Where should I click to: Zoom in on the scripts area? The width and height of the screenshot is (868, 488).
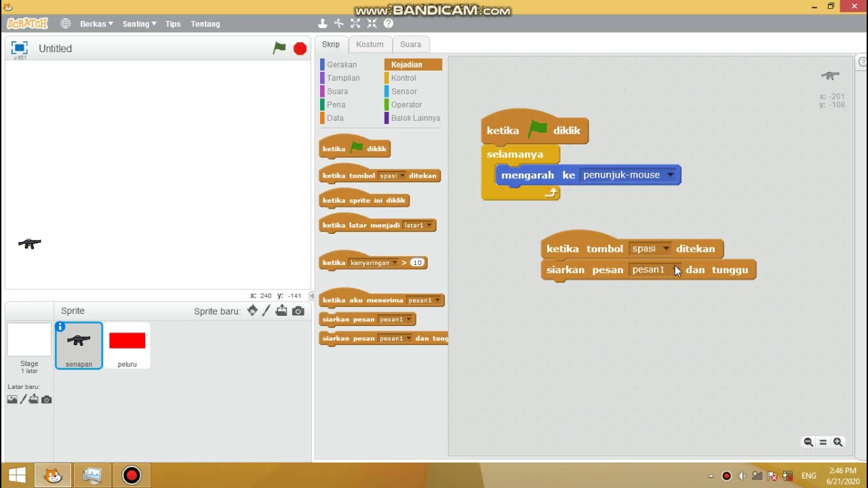click(x=838, y=442)
